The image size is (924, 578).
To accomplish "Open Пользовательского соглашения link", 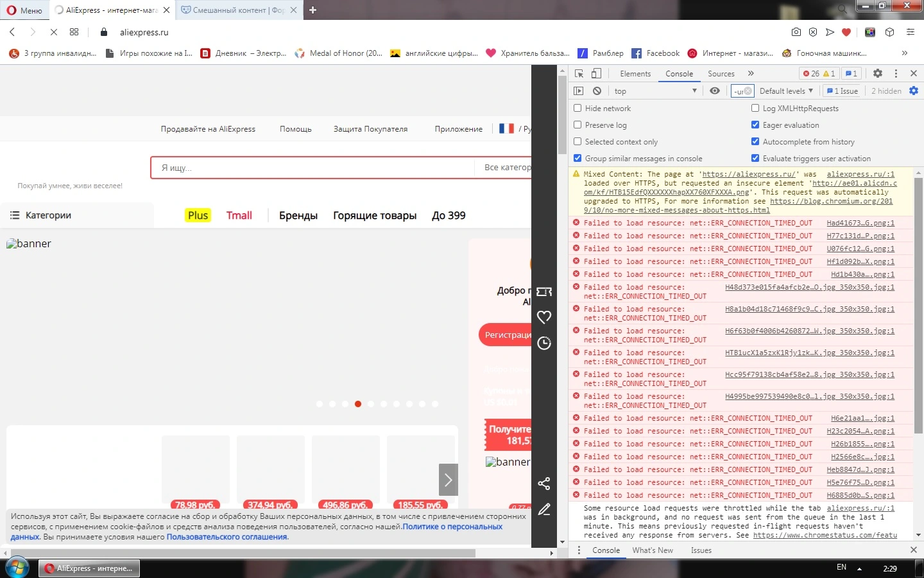I will point(227,537).
